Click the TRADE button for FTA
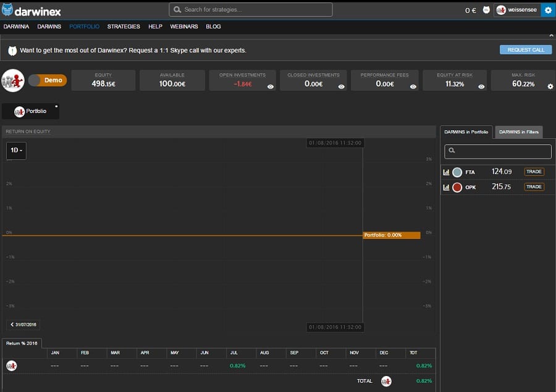 (x=534, y=172)
